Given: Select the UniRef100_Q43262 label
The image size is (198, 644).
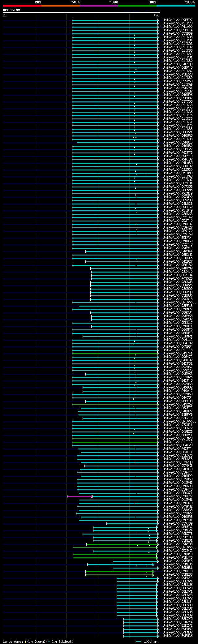Looking at the screenshot, I should [178, 404].
